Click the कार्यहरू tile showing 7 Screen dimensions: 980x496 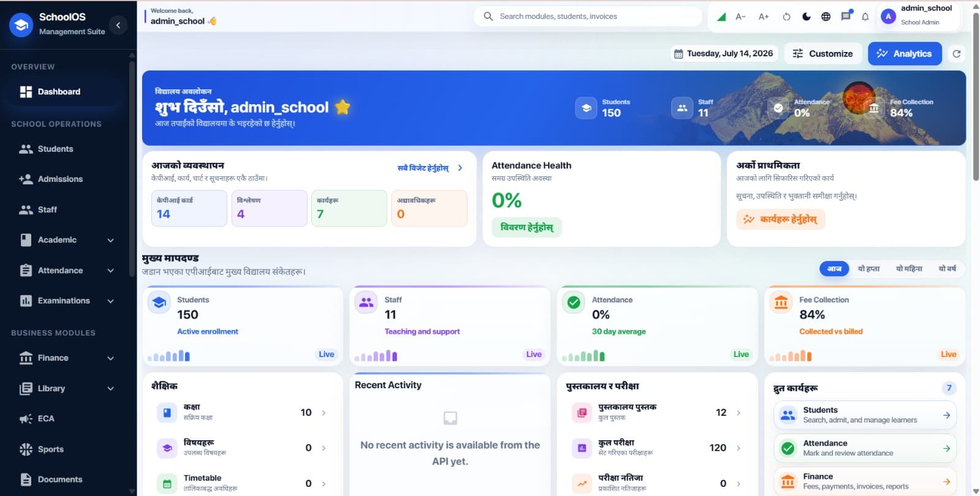(x=349, y=208)
